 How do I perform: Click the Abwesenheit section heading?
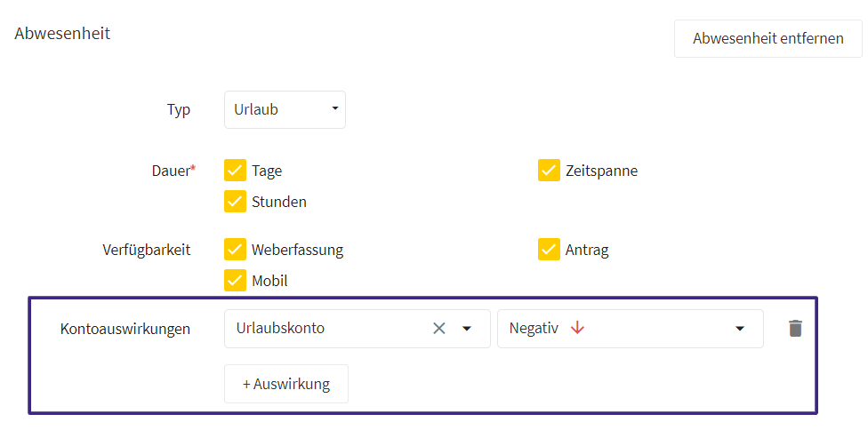[x=62, y=33]
